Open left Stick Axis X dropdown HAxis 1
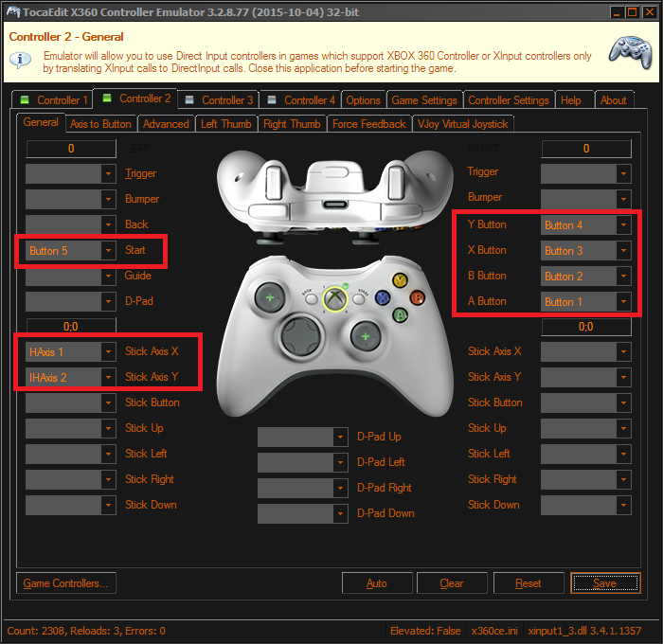Image resolution: width=663 pixels, height=644 pixels. pyautogui.click(x=71, y=351)
